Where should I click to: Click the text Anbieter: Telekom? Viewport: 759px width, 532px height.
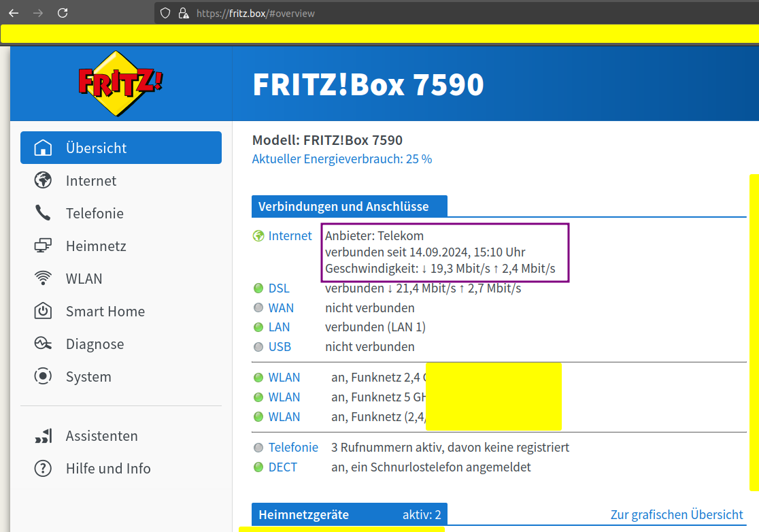pyautogui.click(x=374, y=236)
